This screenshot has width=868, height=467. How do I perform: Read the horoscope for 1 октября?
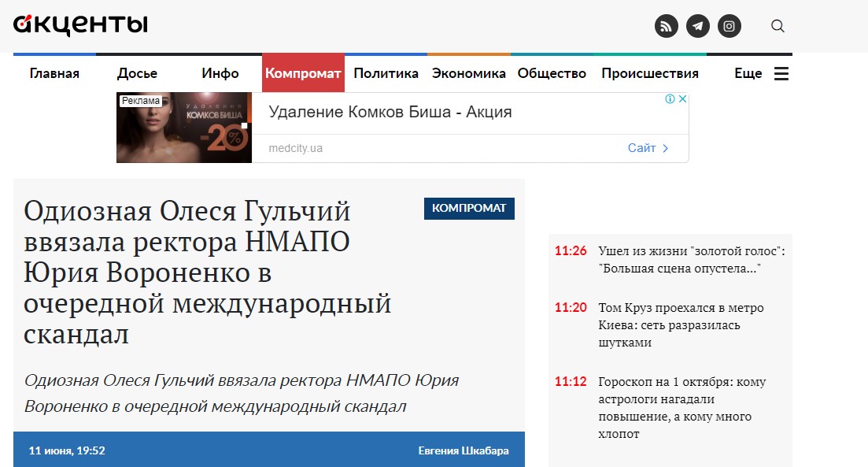[x=681, y=407]
